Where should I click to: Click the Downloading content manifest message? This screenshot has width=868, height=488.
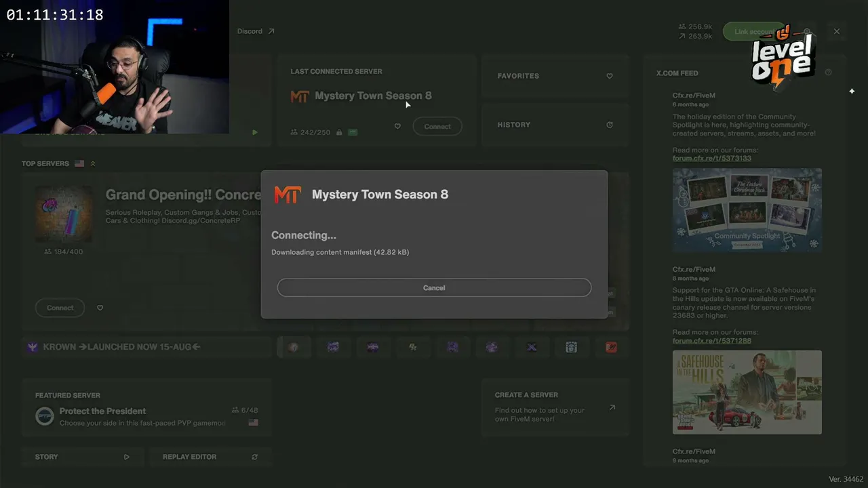pos(340,252)
